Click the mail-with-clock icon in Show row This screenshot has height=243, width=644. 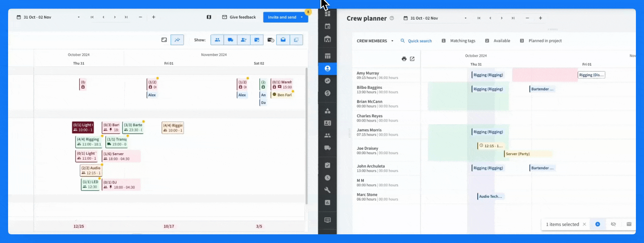coord(270,40)
